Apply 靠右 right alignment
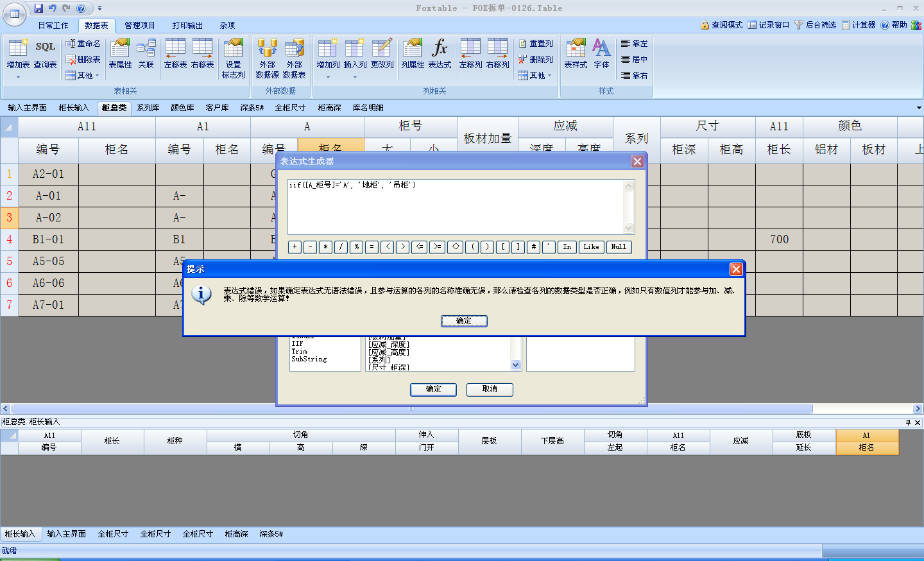Image resolution: width=924 pixels, height=561 pixels. 634,76
